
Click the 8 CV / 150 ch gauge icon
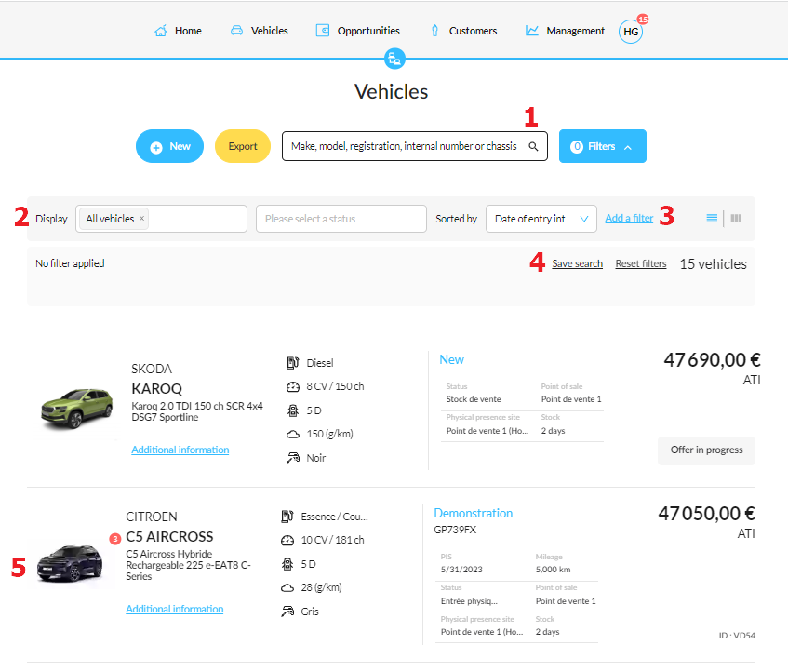pyautogui.click(x=292, y=386)
